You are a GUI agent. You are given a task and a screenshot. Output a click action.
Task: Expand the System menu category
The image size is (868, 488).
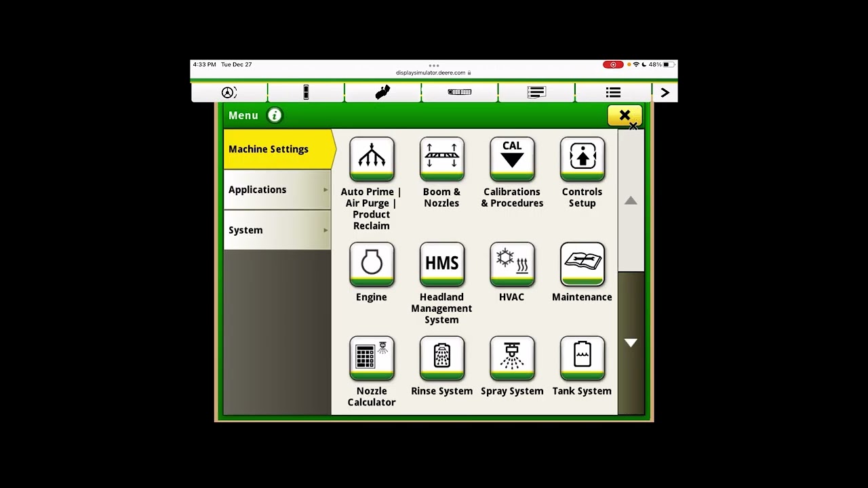(x=277, y=230)
